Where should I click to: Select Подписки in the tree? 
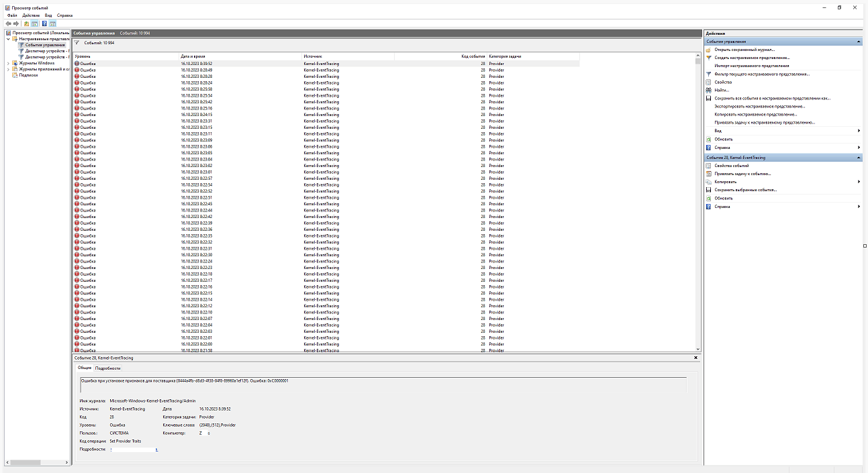(x=28, y=75)
